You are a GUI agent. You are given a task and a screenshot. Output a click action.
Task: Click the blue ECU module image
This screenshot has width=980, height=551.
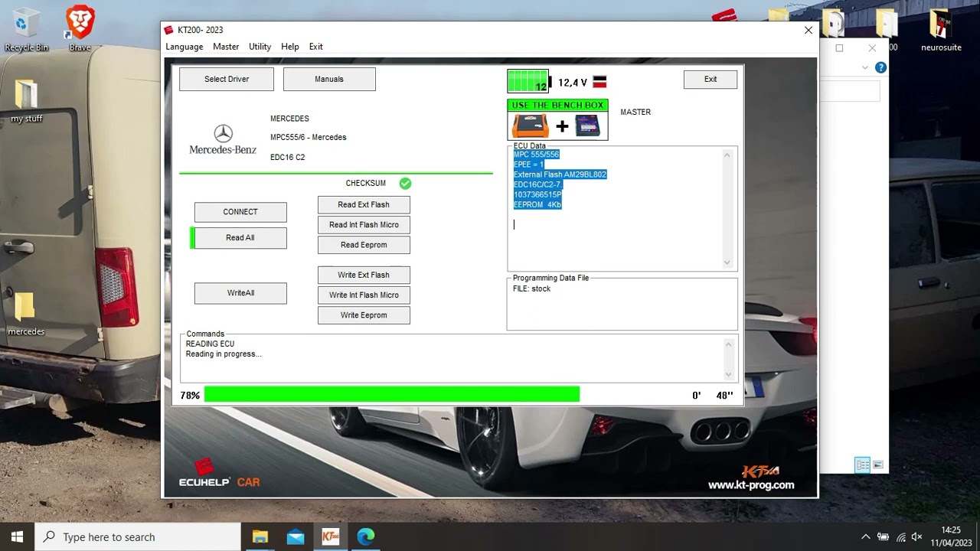point(588,126)
